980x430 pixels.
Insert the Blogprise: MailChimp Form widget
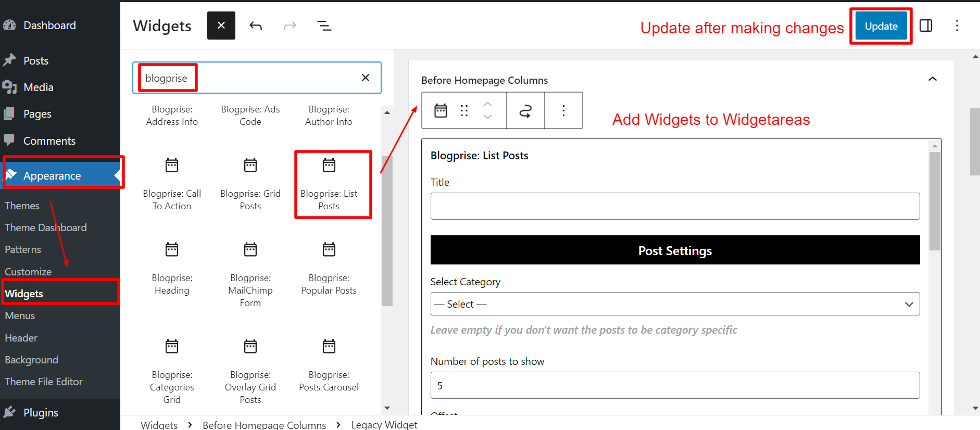tap(250, 275)
